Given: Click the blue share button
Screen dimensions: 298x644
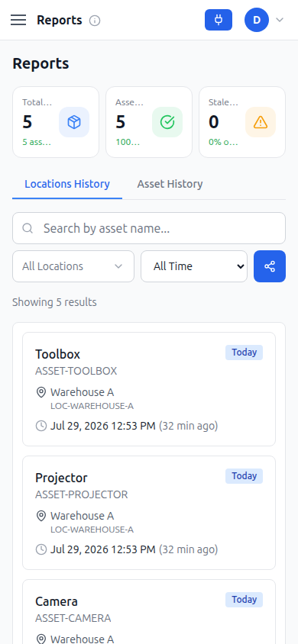Looking at the screenshot, I should click(x=270, y=266).
